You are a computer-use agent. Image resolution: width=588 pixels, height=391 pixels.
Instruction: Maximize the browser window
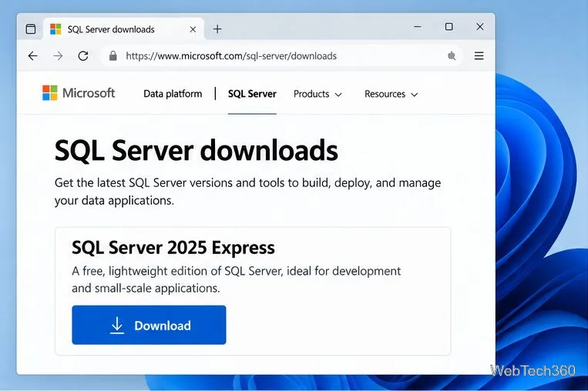pyautogui.click(x=449, y=27)
